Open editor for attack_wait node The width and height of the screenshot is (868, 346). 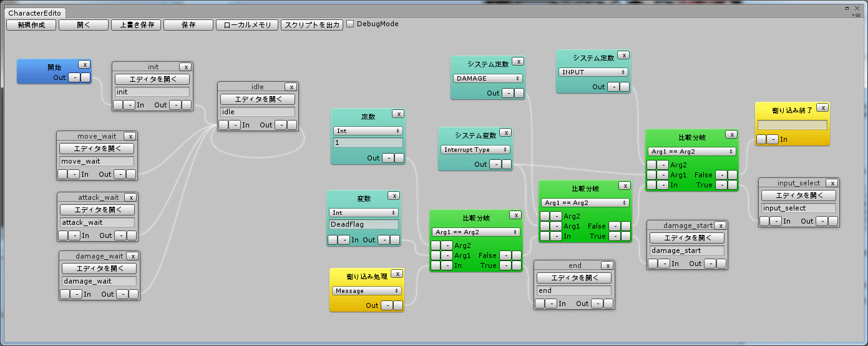click(97, 210)
